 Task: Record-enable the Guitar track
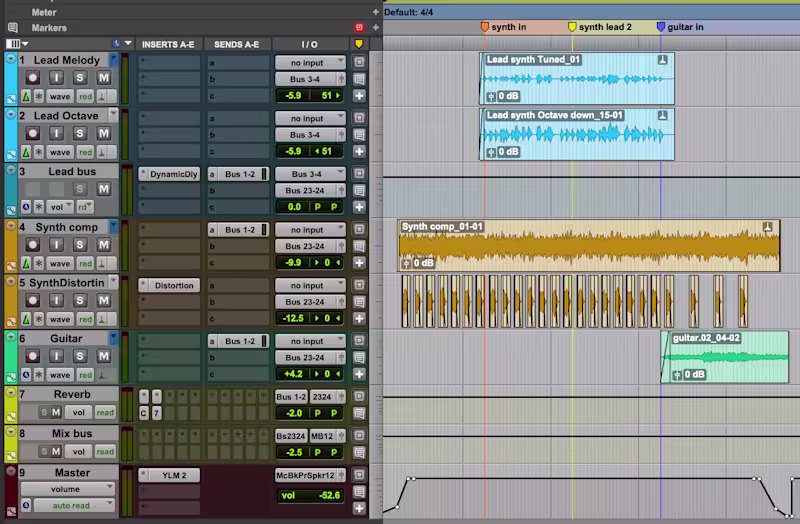pos(33,356)
